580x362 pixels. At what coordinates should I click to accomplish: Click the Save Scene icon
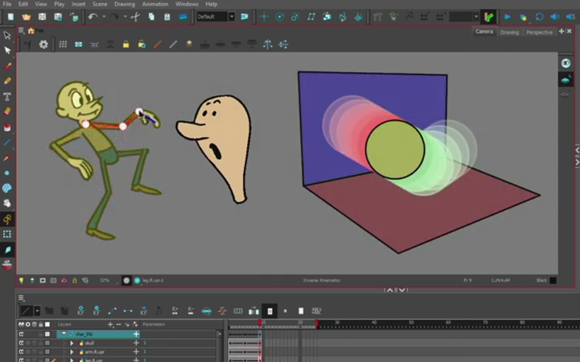pos(42,17)
